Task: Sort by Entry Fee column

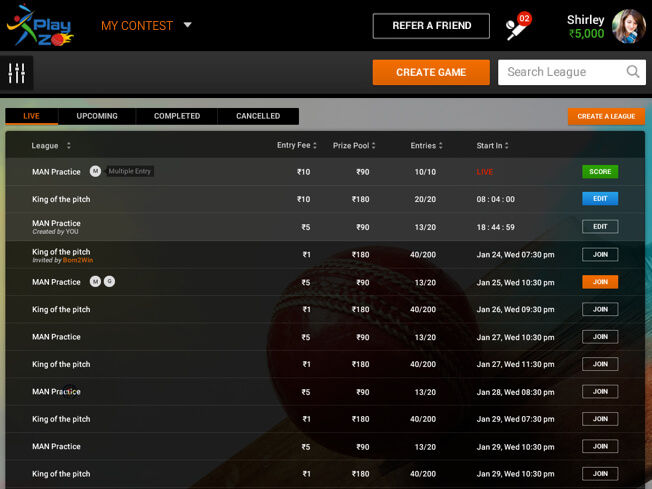Action: coord(297,145)
